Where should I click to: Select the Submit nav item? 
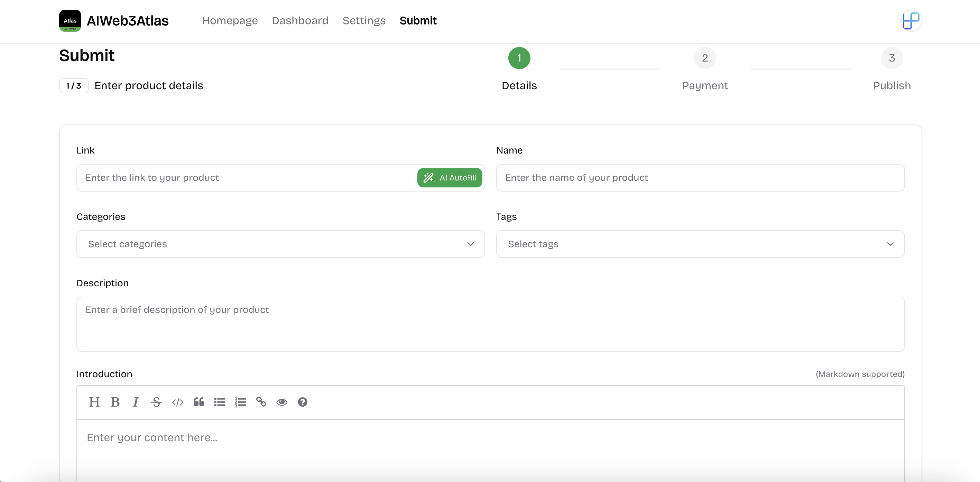[418, 20]
